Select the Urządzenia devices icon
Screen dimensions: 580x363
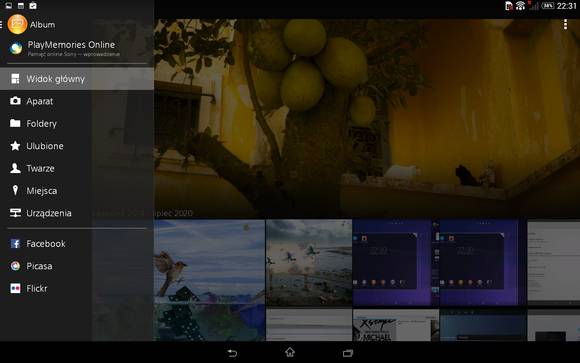point(15,213)
